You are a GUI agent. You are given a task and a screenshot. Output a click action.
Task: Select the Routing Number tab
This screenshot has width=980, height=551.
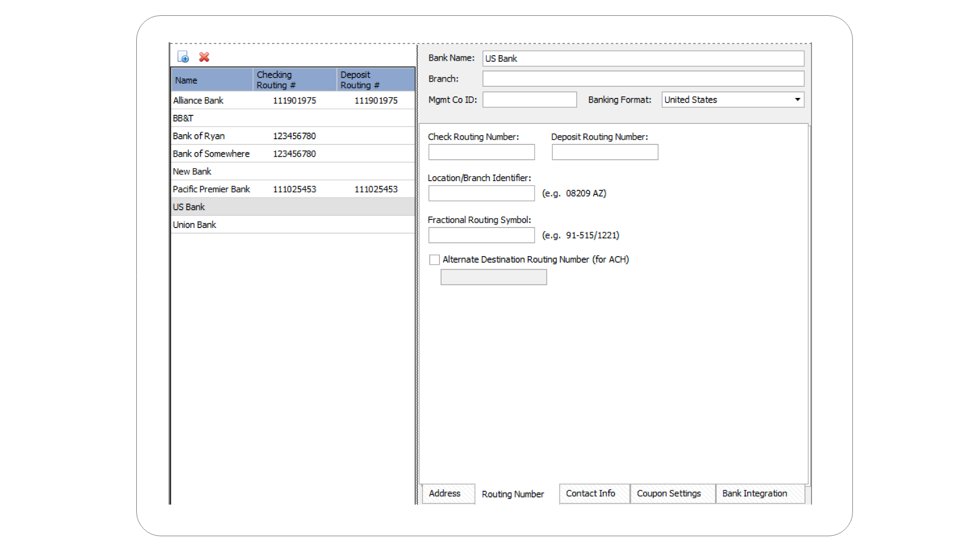(x=513, y=494)
